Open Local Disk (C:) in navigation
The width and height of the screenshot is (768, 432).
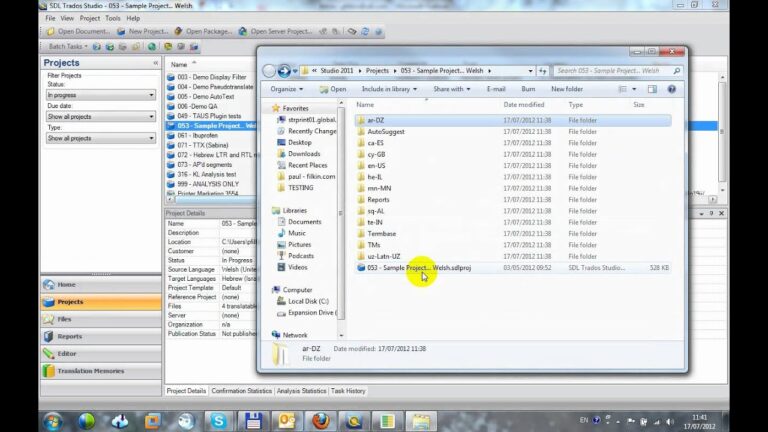click(x=308, y=301)
